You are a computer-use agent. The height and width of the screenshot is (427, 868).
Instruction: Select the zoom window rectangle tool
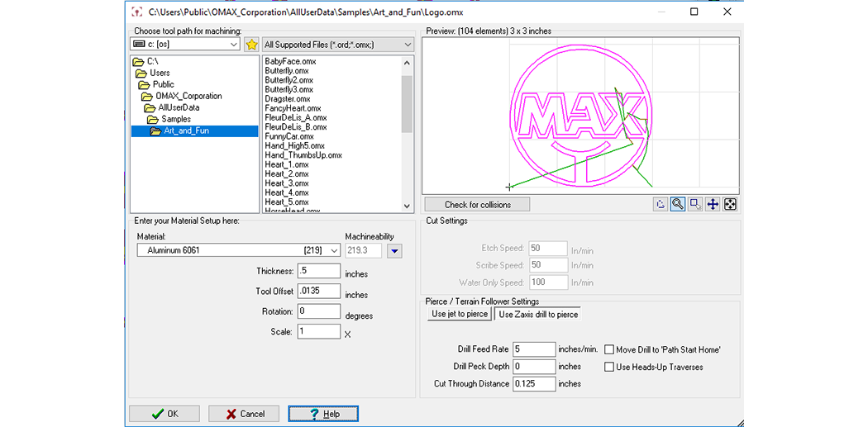pyautogui.click(x=695, y=204)
